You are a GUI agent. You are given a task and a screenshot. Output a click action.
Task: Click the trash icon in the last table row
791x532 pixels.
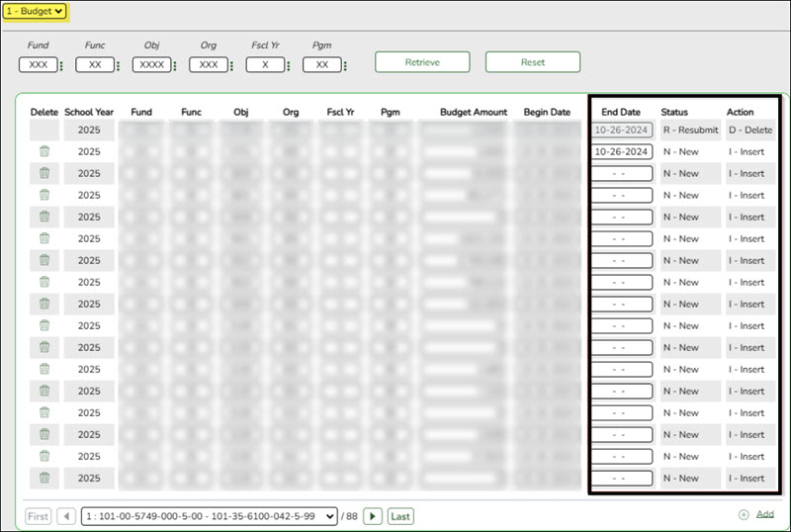coord(44,478)
